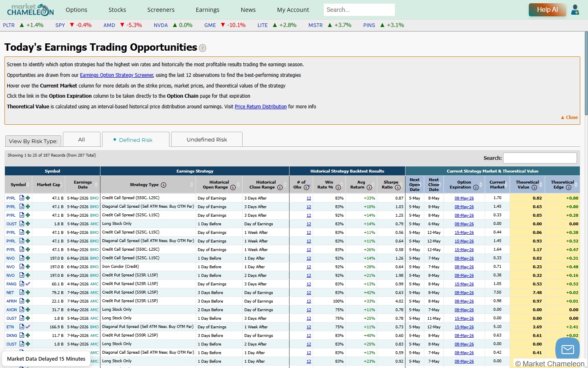Open the user account icon at top right
Image resolution: width=588 pixels, height=368 pixels.
(x=575, y=10)
